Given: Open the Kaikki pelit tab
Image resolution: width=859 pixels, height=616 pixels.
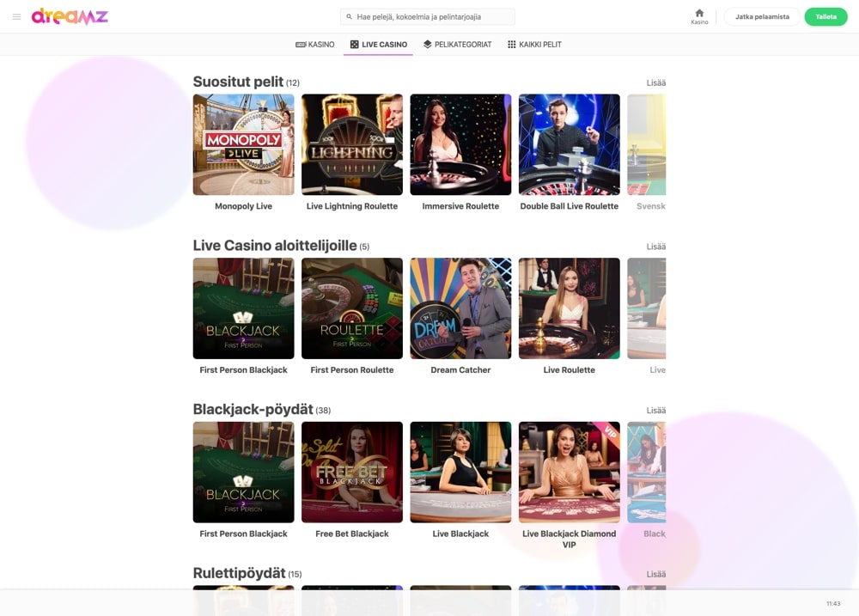Looking at the screenshot, I should [534, 45].
